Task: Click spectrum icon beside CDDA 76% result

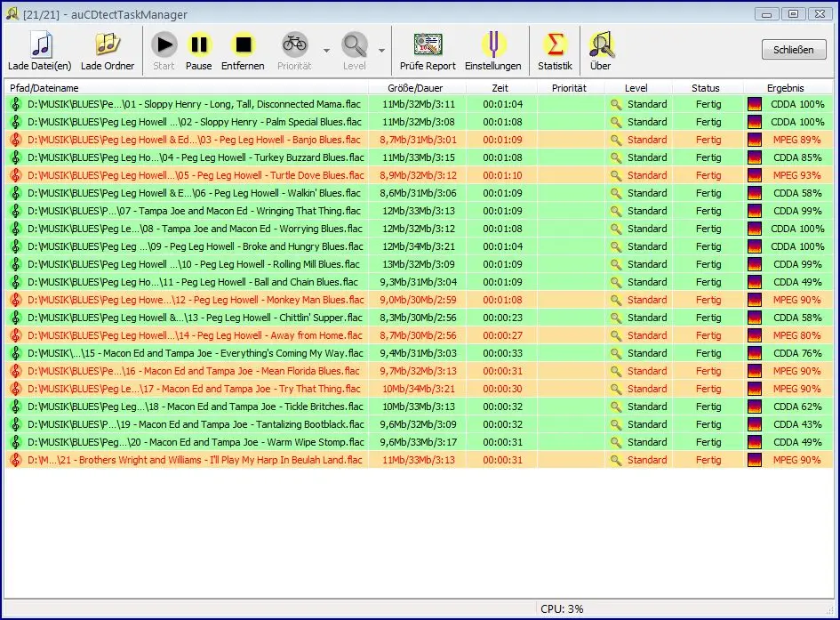Action: pyautogui.click(x=755, y=353)
